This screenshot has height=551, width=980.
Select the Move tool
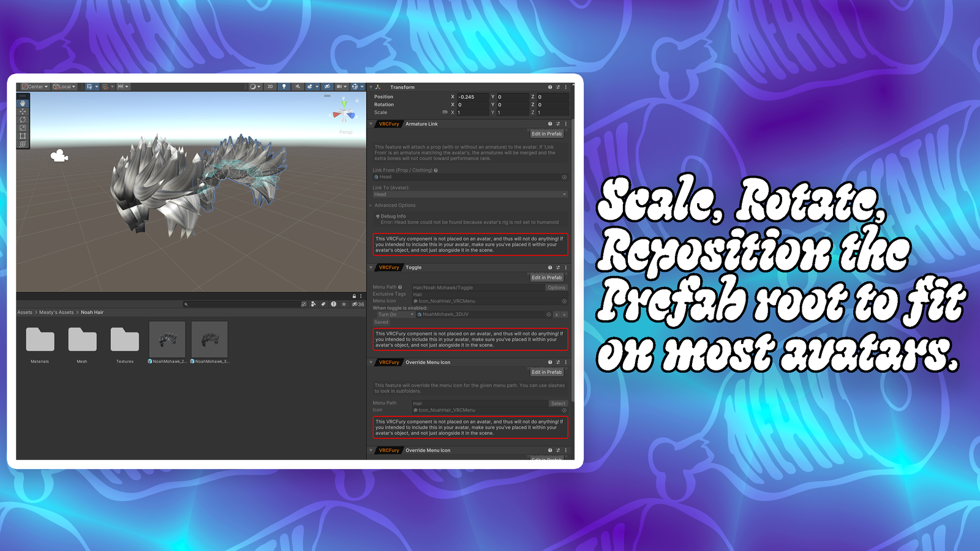23,111
